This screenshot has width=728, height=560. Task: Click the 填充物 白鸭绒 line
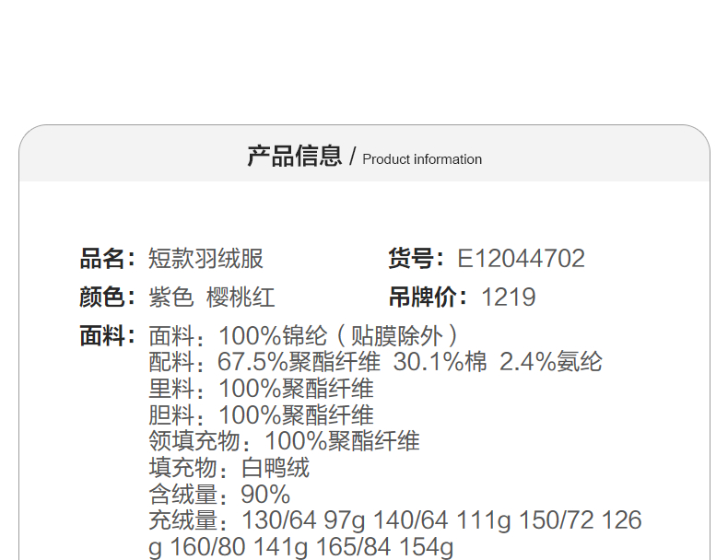point(229,468)
